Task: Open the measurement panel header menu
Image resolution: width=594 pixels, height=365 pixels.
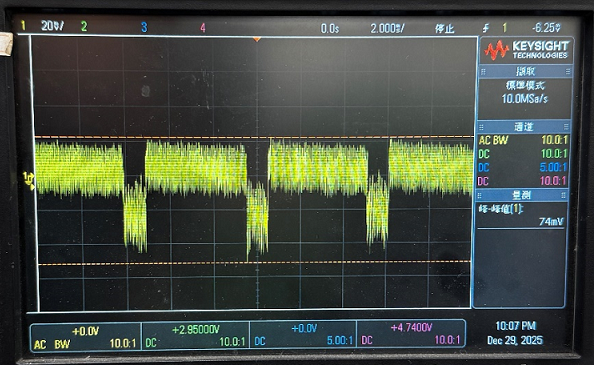Action: pos(522,195)
